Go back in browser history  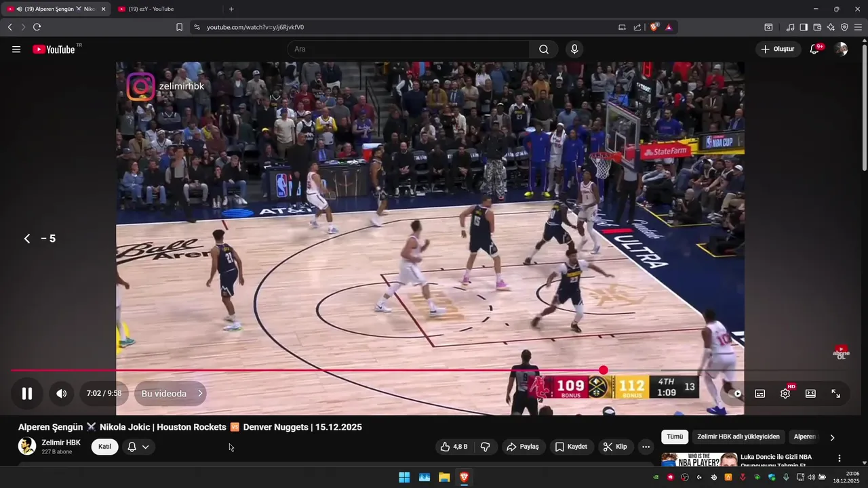pos(9,27)
